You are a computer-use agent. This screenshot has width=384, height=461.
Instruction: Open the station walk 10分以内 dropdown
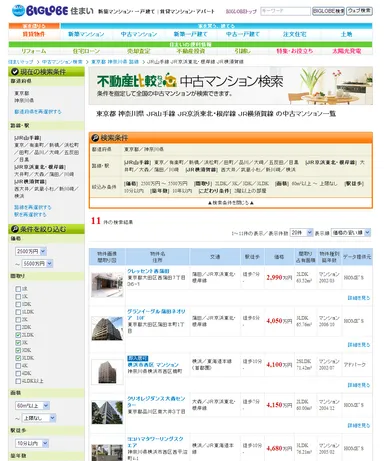click(32, 443)
